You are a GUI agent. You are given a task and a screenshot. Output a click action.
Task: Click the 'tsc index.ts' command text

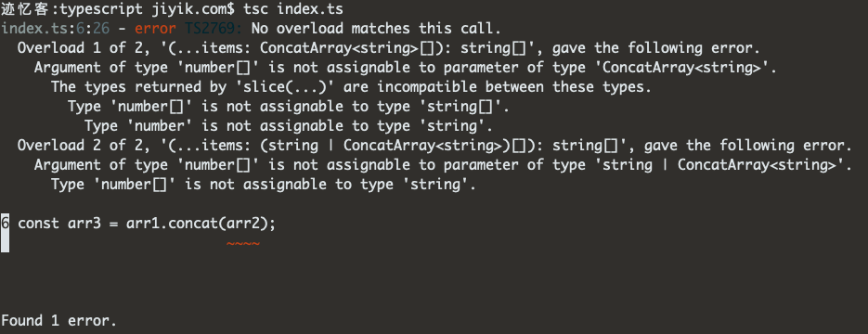pos(292,9)
